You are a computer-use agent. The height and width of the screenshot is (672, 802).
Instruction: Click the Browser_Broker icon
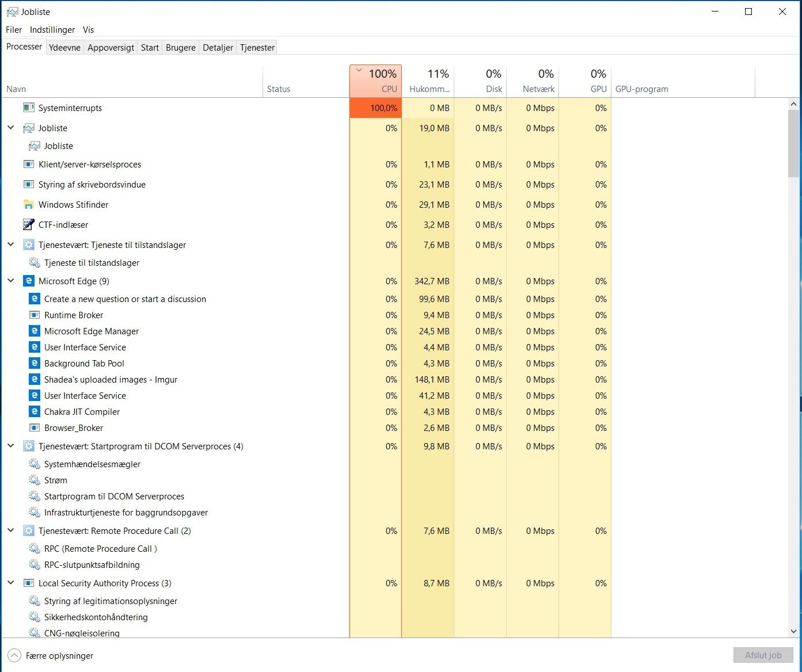(x=34, y=427)
